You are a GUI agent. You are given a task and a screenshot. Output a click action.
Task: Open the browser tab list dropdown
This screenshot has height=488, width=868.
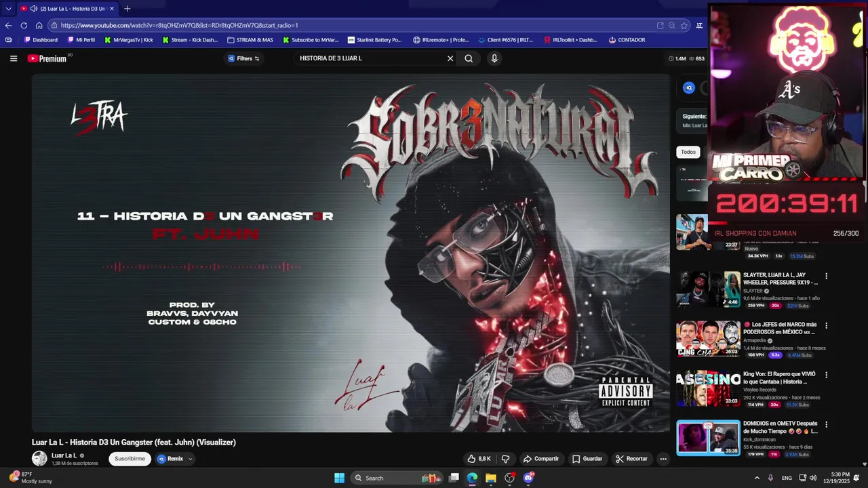coord(8,9)
